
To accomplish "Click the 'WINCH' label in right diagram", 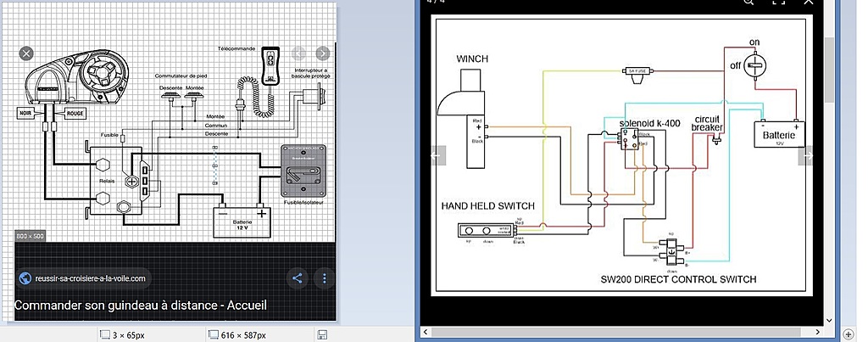I will click(472, 59).
